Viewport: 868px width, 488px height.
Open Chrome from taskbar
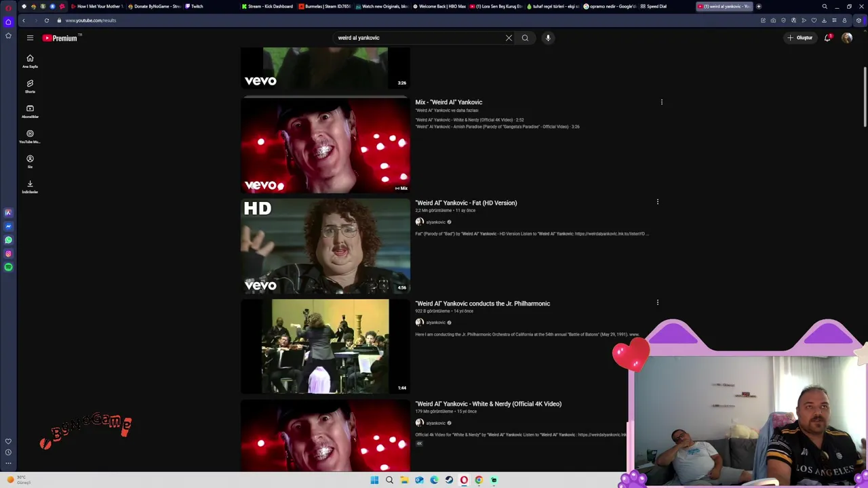(x=479, y=480)
